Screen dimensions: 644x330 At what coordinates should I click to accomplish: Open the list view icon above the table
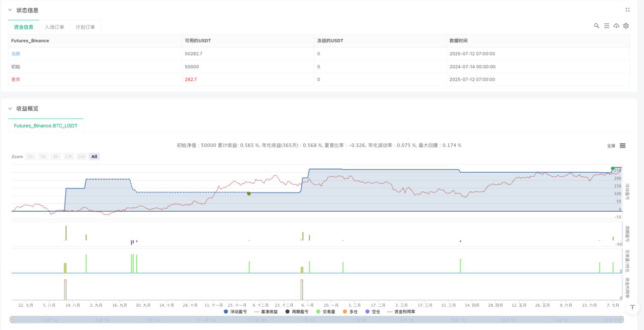pos(606,26)
